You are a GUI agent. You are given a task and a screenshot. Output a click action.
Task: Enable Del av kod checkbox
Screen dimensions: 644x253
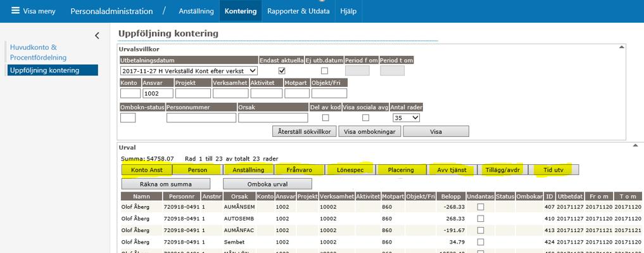point(325,118)
